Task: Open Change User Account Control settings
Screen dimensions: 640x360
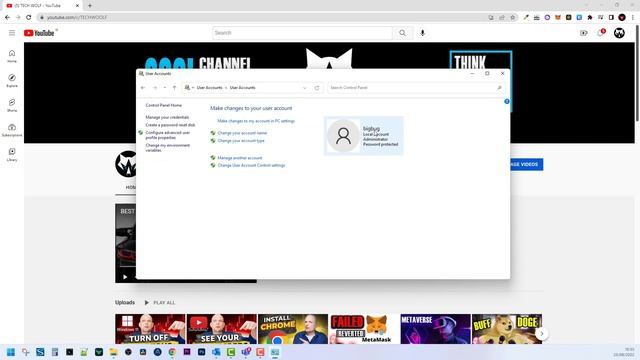Action: (251, 165)
